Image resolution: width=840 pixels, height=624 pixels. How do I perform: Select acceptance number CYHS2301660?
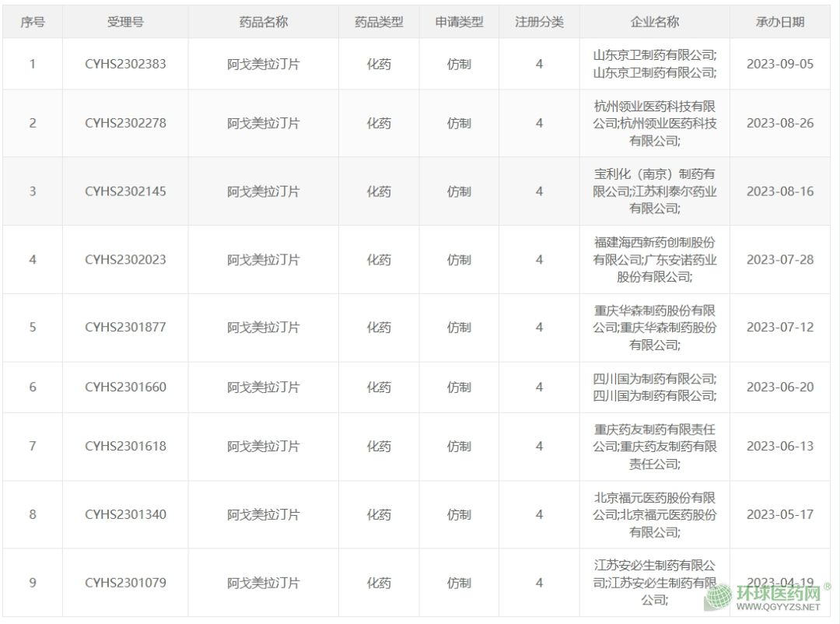coord(125,387)
